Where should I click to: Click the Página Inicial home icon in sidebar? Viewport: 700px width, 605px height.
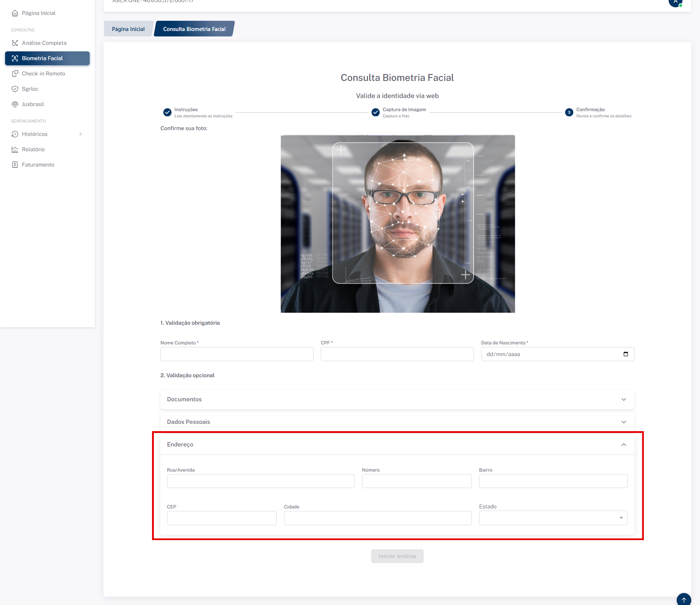click(x=15, y=13)
